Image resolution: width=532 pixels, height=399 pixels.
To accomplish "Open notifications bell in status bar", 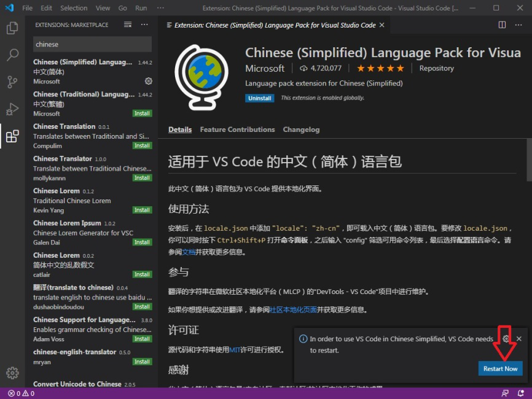I will pos(520,393).
